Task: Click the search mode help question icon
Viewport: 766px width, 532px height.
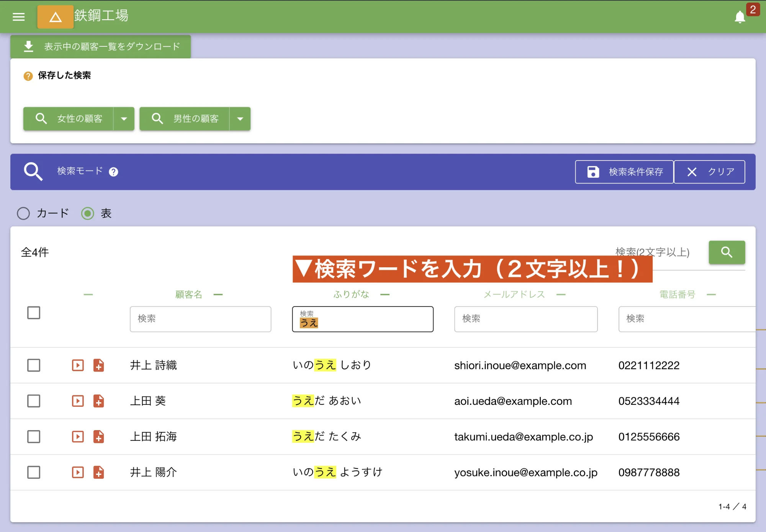Action: click(x=113, y=172)
